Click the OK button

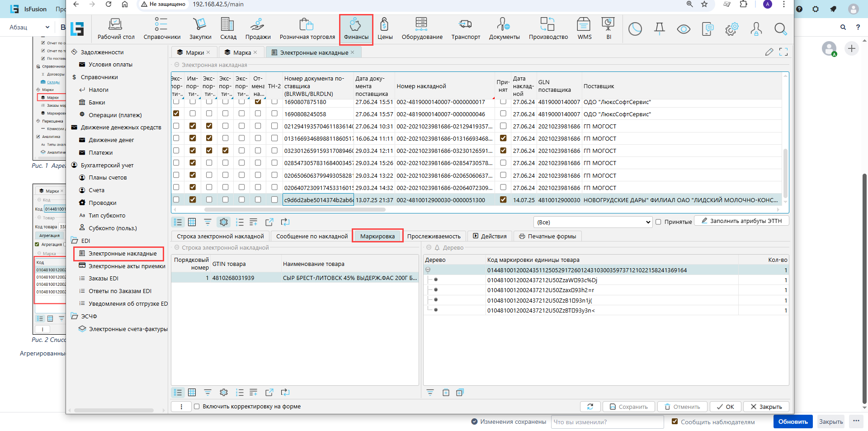pos(725,407)
